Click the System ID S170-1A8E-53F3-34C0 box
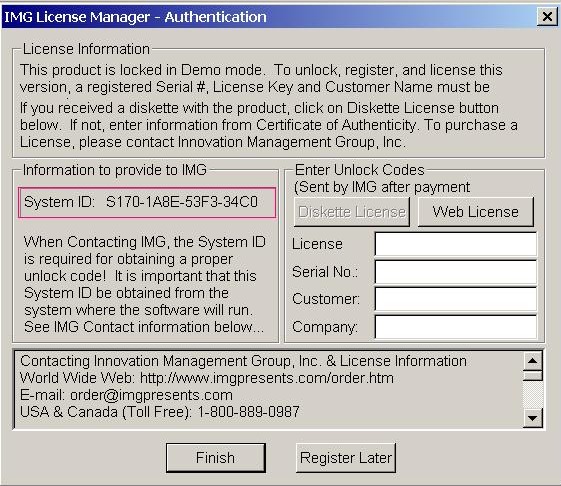 click(x=147, y=202)
